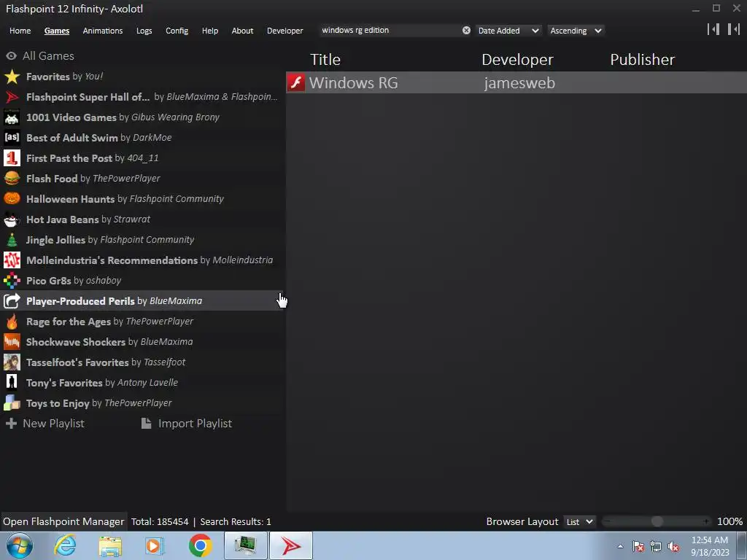Screen dimensions: 747x560
Task: Click Open Flashpoint Manager button
Action: [63, 521]
